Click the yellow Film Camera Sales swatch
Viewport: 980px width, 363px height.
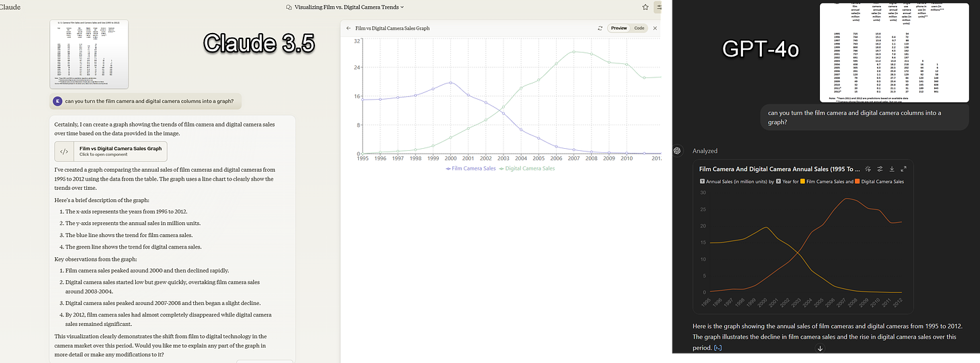point(802,181)
